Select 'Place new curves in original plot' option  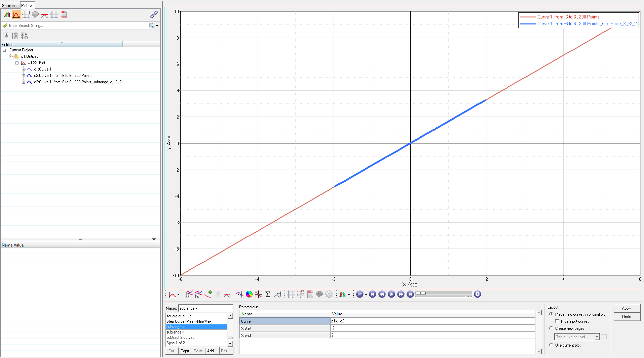(x=551, y=314)
